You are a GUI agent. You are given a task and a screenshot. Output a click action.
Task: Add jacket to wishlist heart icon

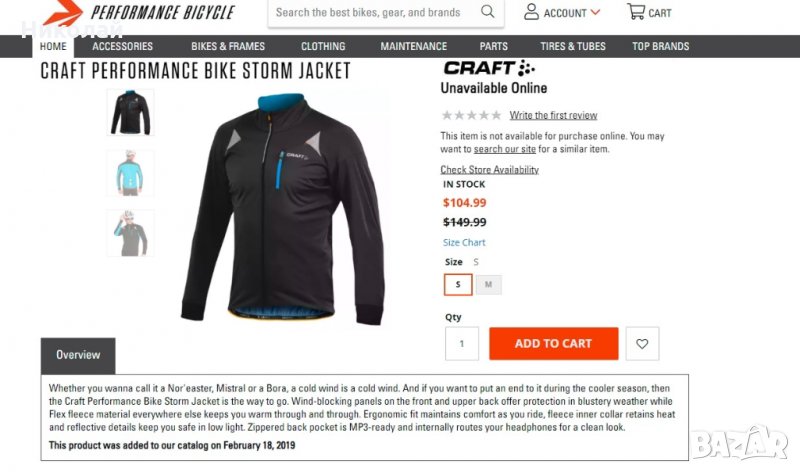pyautogui.click(x=642, y=343)
